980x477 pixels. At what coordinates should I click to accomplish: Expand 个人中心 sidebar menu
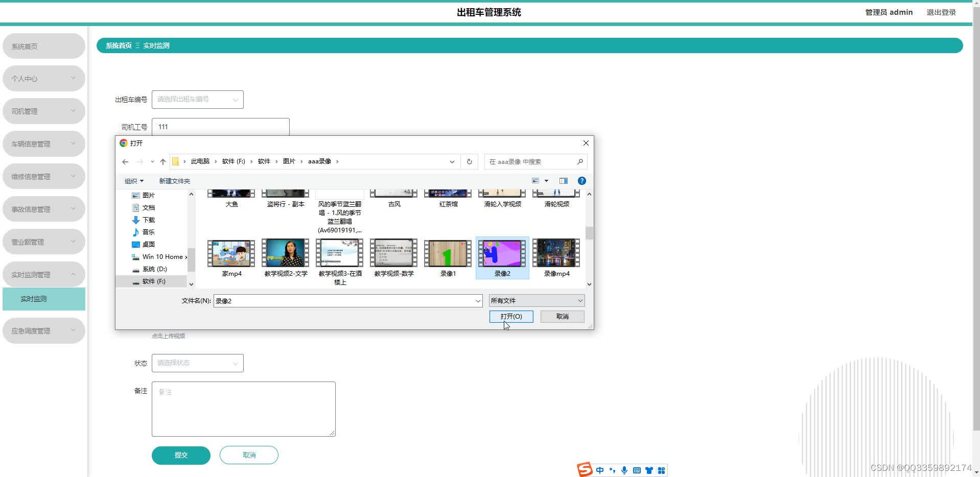pyautogui.click(x=44, y=78)
